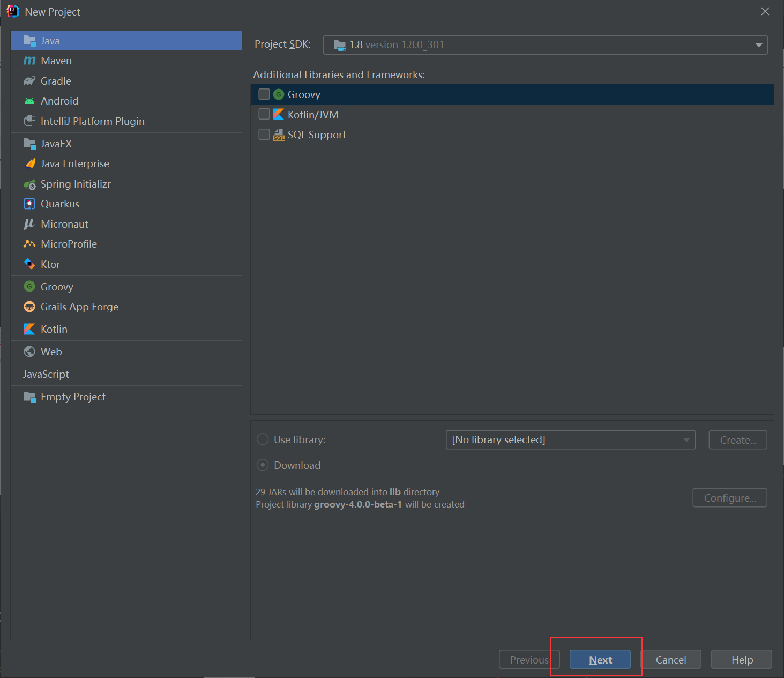
Task: Open Help for New Project
Action: pos(742,660)
